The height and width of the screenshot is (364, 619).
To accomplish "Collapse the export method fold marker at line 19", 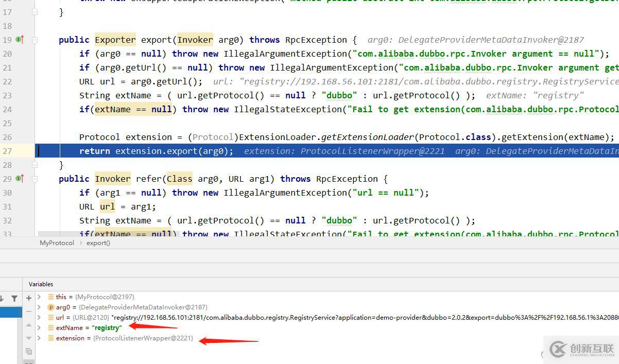I will [35, 40].
